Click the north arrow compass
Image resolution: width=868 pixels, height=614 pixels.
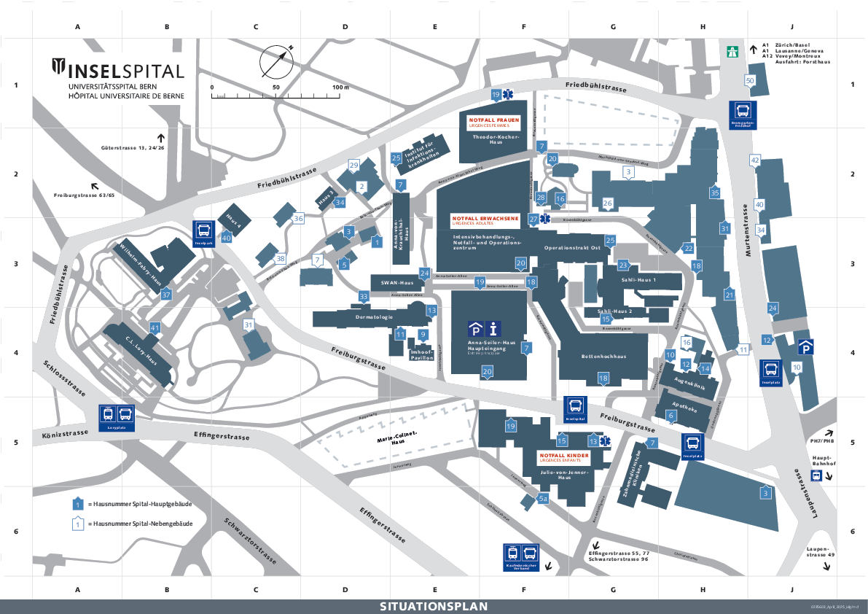[x=276, y=62]
